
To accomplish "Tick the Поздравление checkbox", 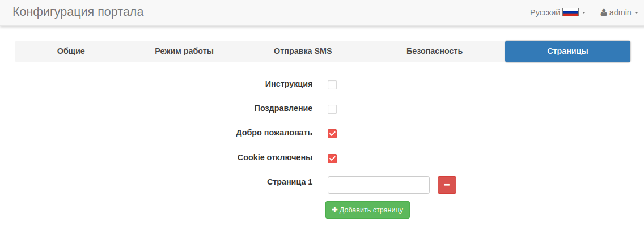I will (332, 109).
